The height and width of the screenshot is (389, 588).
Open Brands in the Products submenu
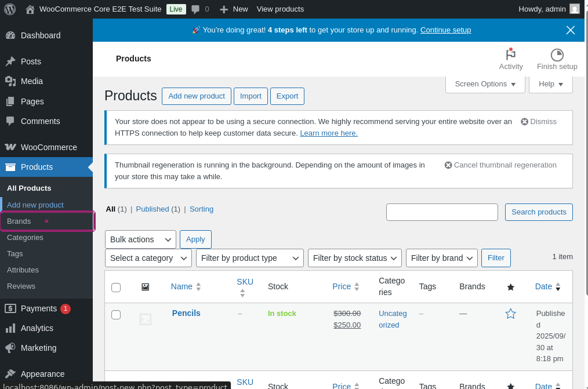[19, 221]
